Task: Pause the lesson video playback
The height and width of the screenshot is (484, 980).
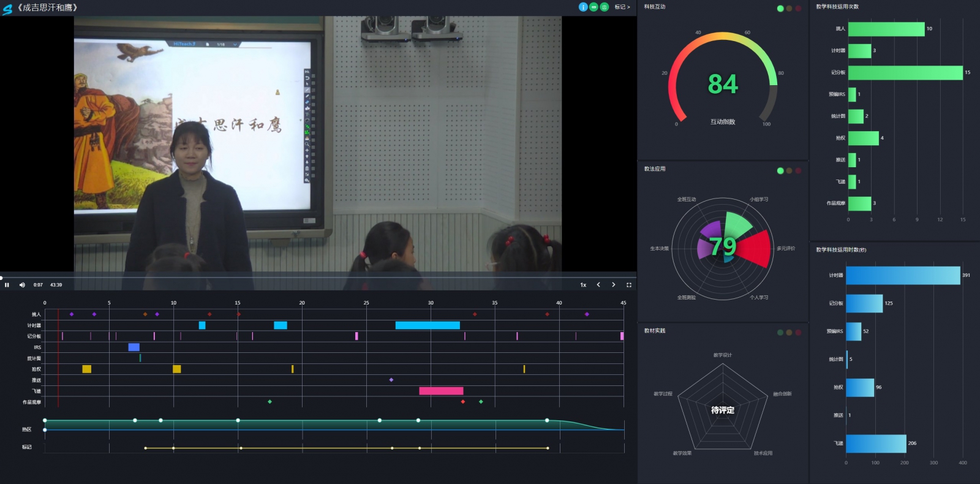Action: (7, 285)
